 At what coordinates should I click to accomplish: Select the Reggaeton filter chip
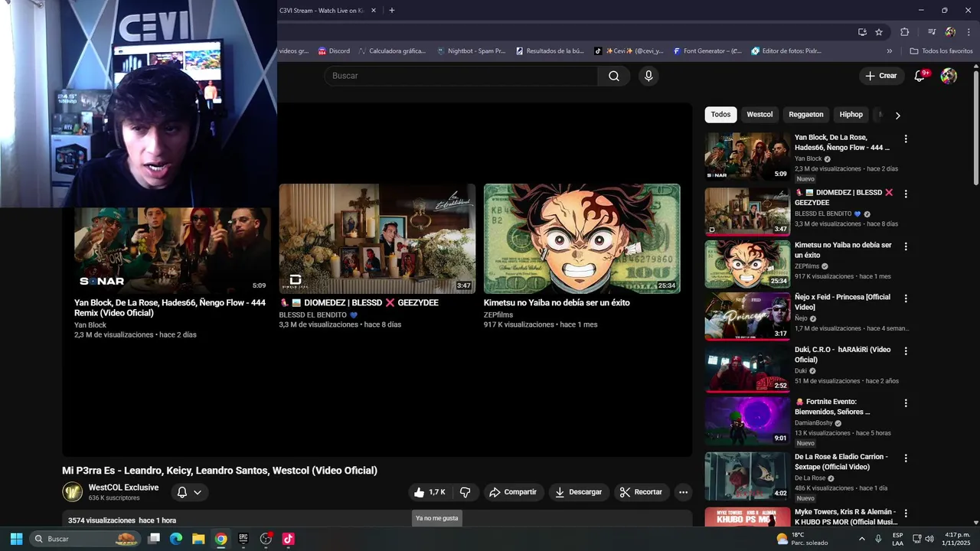[806, 115]
